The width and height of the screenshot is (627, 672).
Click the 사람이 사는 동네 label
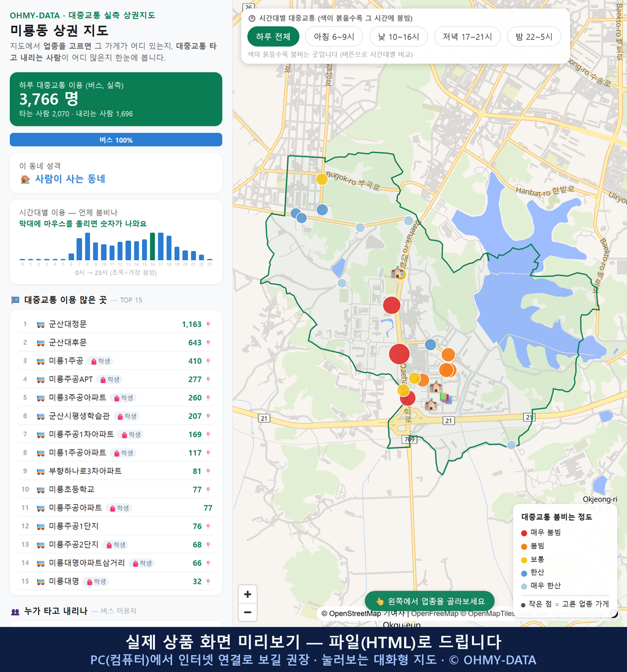tap(70, 179)
